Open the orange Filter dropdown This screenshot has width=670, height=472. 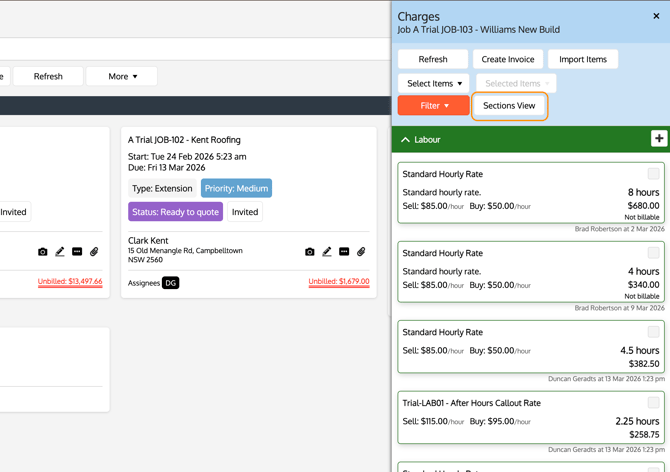click(433, 105)
